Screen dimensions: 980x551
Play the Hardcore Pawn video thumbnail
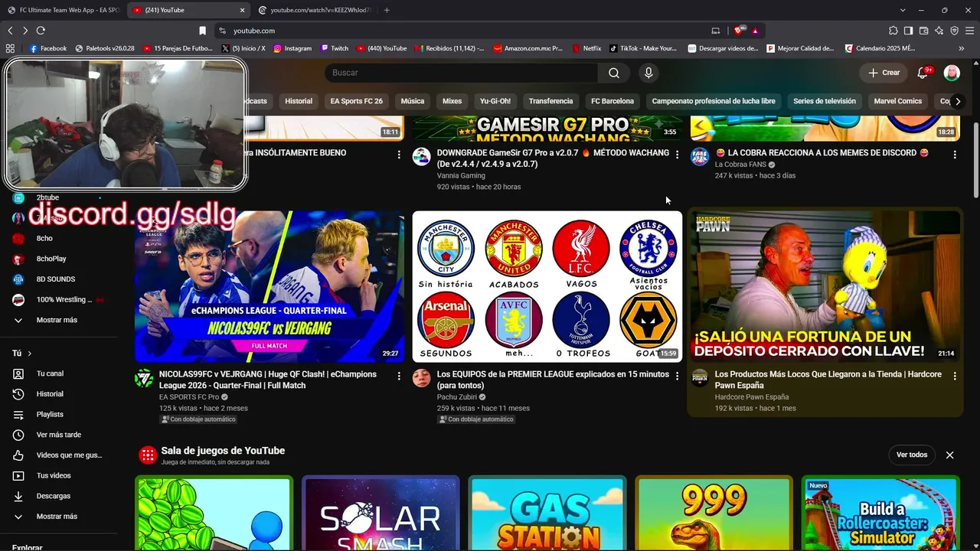pyautogui.click(x=825, y=286)
